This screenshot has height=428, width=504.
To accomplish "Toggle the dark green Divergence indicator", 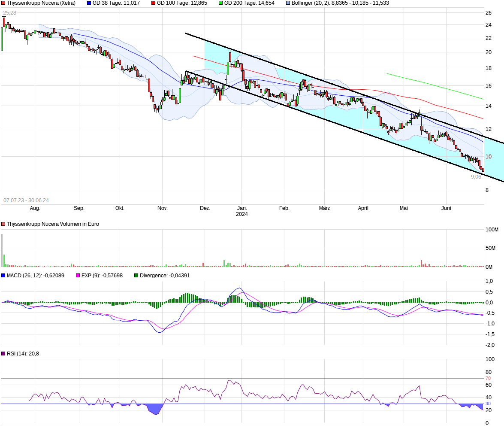I will coord(136,276).
